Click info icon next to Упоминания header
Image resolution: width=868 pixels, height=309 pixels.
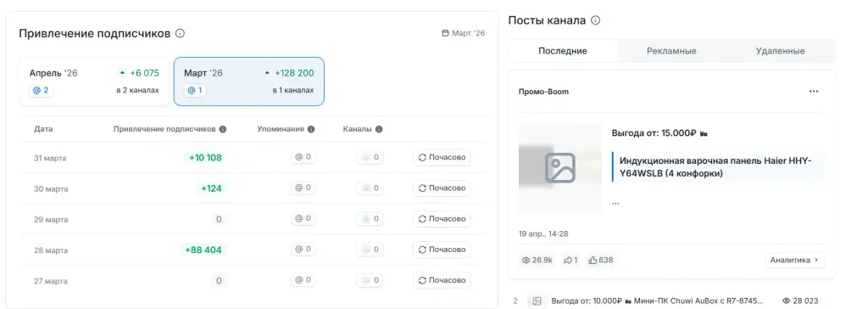point(311,129)
